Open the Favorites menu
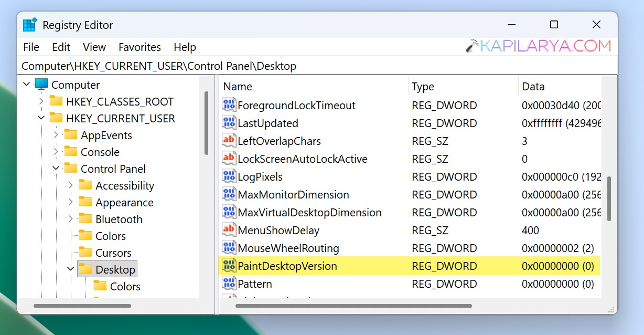The height and width of the screenshot is (335, 644). tap(139, 47)
